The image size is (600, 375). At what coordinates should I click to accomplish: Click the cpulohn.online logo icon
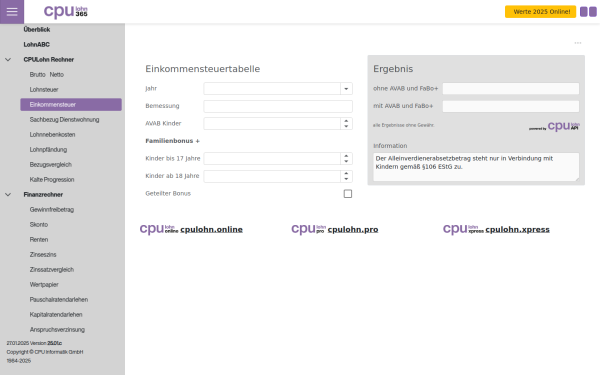point(159,229)
